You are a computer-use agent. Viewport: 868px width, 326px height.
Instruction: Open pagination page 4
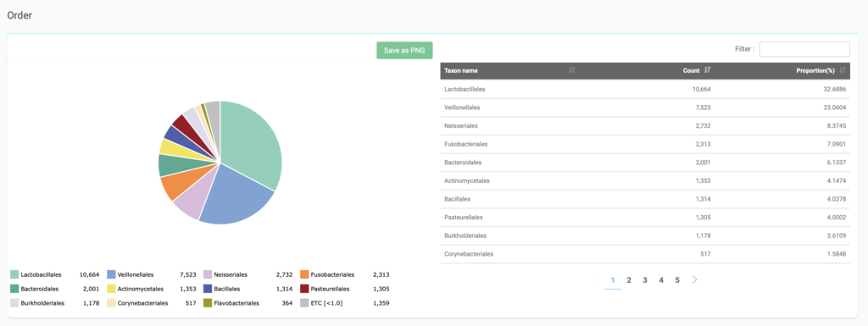click(661, 280)
